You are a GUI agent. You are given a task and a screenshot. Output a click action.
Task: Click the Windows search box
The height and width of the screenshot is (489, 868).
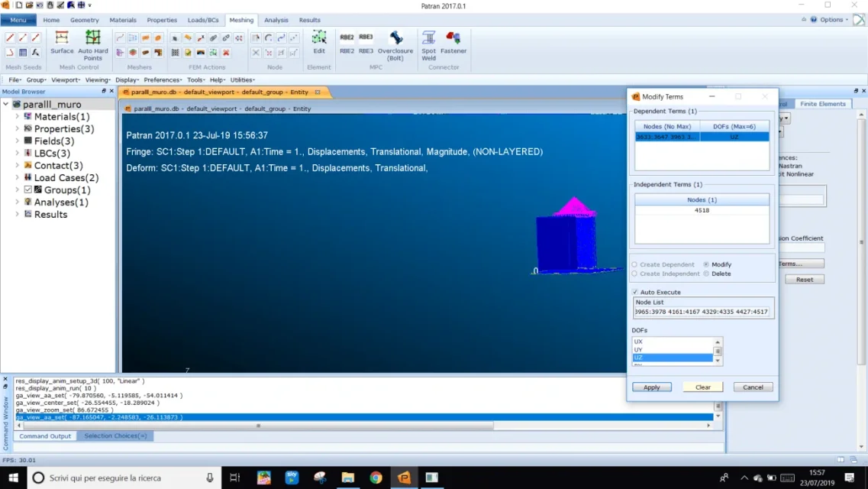[x=124, y=478]
